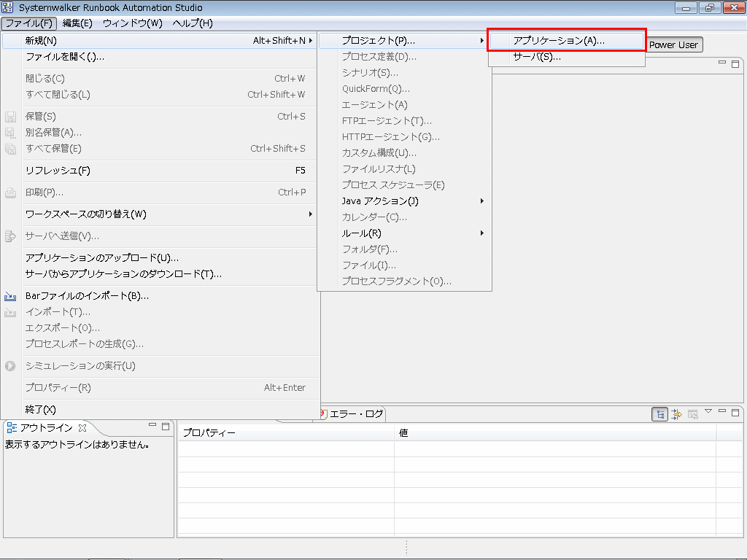Viewport: 747px width, 560px height.
Task: Click the icon beside 別名保管(A)
Action: [10, 133]
